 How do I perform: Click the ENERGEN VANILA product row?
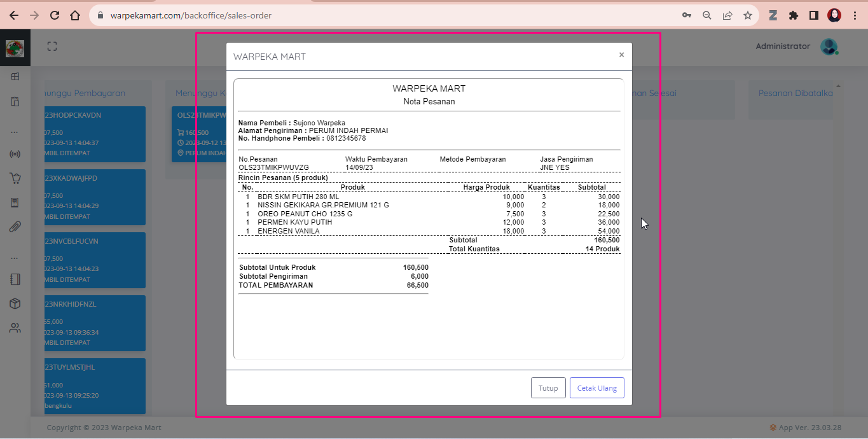click(429, 231)
